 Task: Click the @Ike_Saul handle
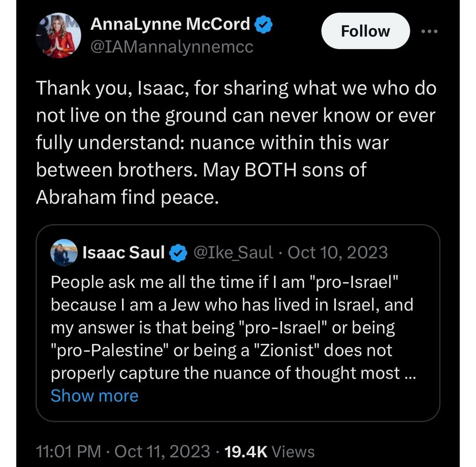tap(234, 253)
